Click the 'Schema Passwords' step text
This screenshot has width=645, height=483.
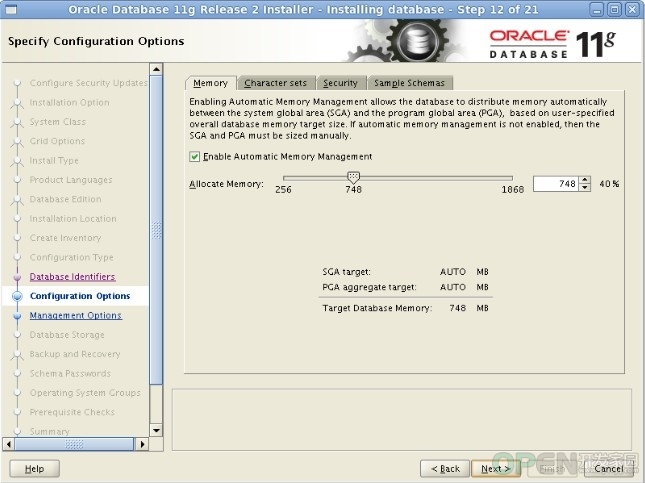point(70,374)
